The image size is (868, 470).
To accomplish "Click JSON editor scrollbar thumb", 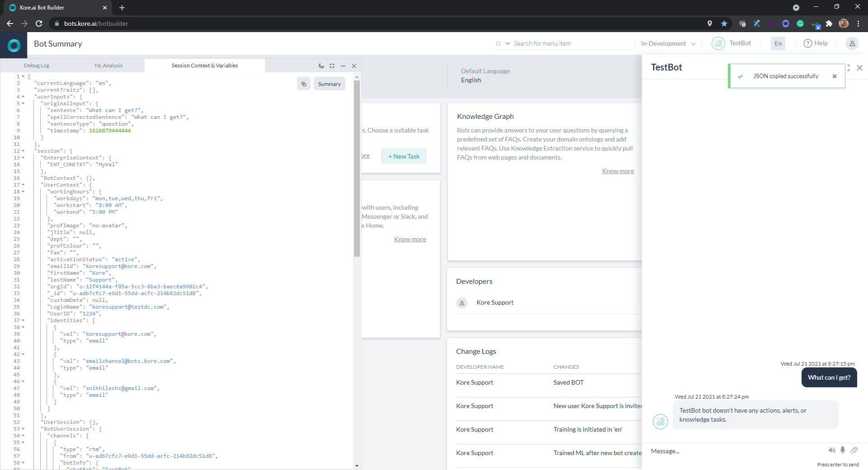I will click(357, 168).
